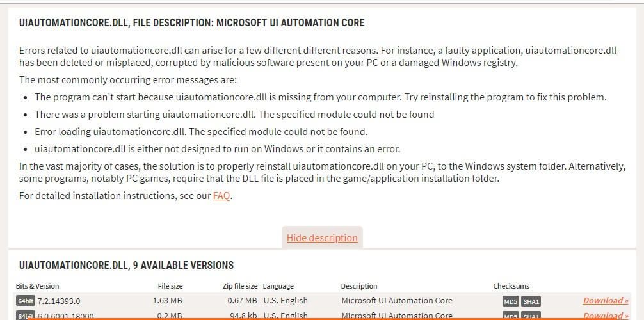This screenshot has width=644, height=320.
Task: Click the Zip file size column header
Action: 239,286
